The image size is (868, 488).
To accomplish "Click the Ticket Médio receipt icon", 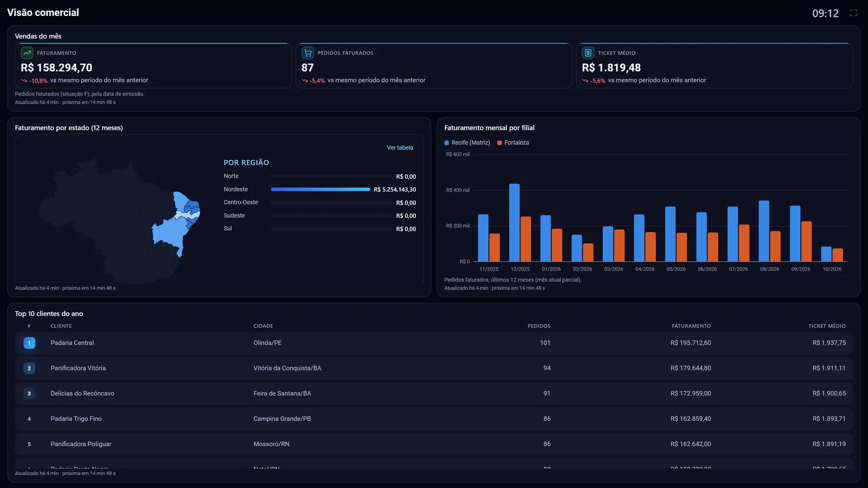I will [x=588, y=53].
